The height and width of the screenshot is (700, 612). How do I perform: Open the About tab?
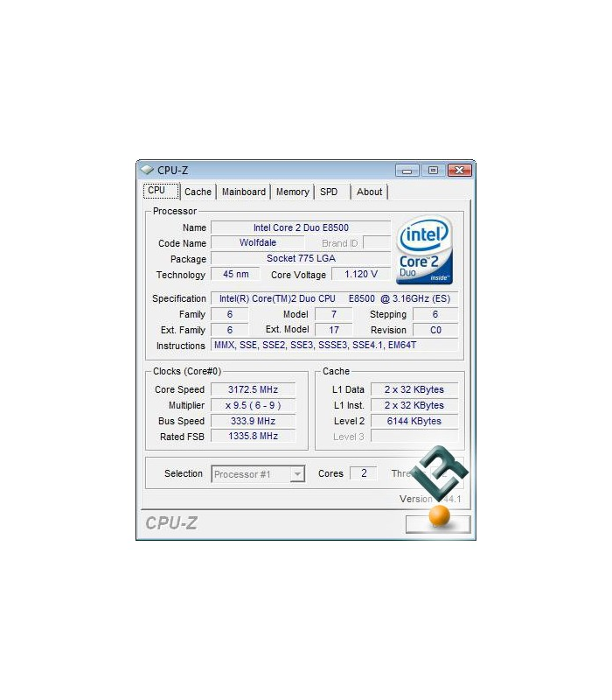coord(369,192)
